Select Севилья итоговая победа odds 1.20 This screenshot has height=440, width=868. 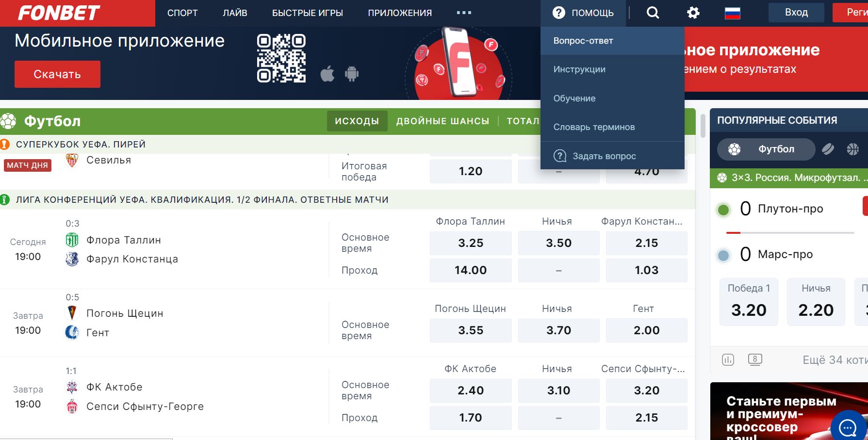[x=471, y=171]
